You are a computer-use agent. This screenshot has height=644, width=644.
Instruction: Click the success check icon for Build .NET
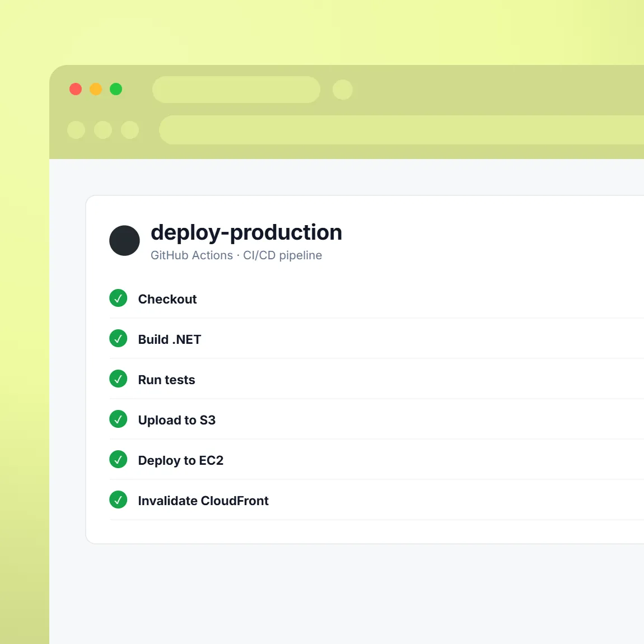coord(118,338)
